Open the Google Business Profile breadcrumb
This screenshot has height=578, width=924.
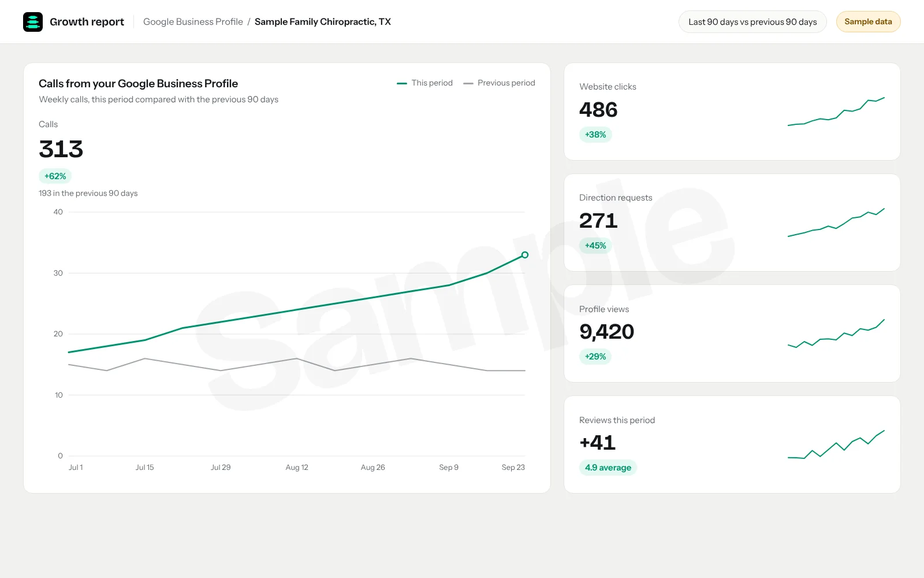pyautogui.click(x=193, y=22)
